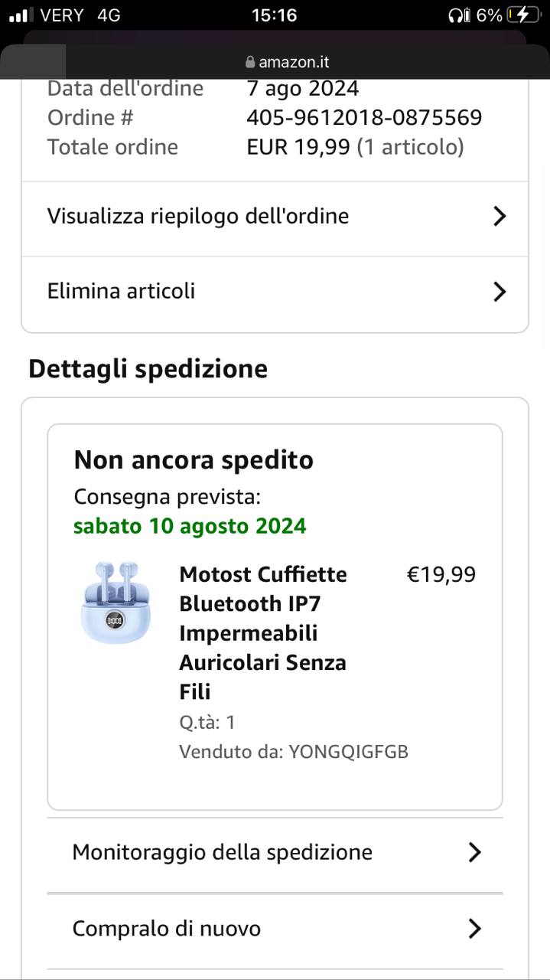The image size is (550, 980).
Task: Tap the delivery date sabato 10 agosto 2024
Action: pos(190,527)
